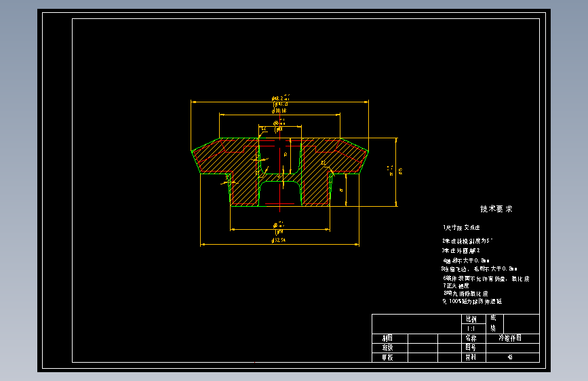The height and width of the screenshot is (381, 588).
Task: Select the ø48.2 top diameter dimension text
Action: pos(281,98)
